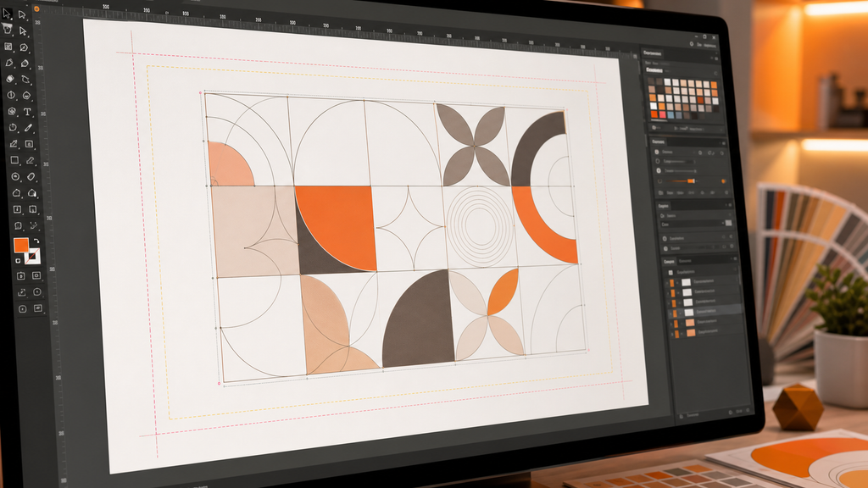The width and height of the screenshot is (868, 488).
Task: Select the black arrow Selection tool
Action: 7,14
